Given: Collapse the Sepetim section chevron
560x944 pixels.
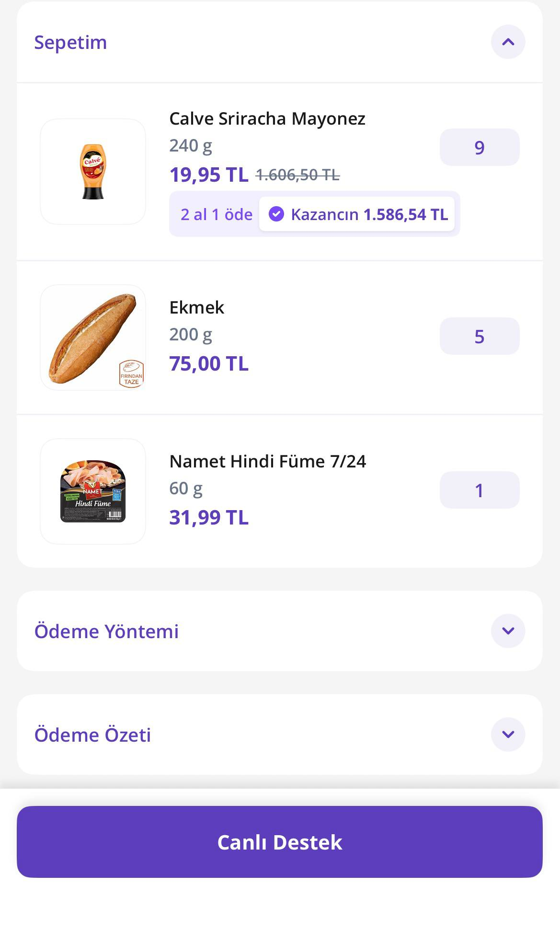Looking at the screenshot, I should tap(508, 42).
